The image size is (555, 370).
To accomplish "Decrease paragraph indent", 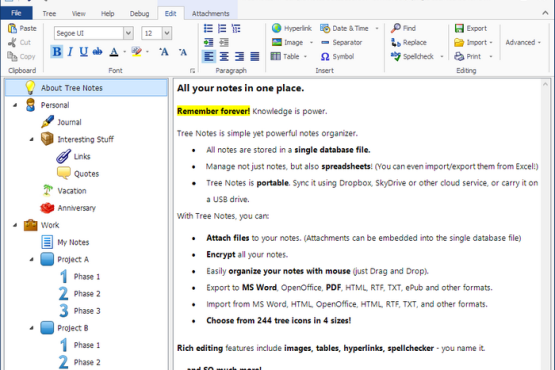I will (x=224, y=42).
